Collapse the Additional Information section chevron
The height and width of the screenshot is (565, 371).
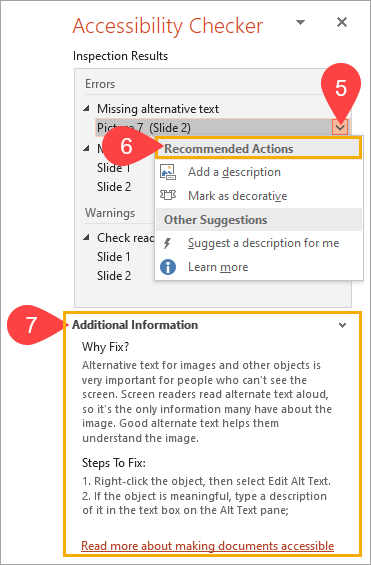[343, 325]
